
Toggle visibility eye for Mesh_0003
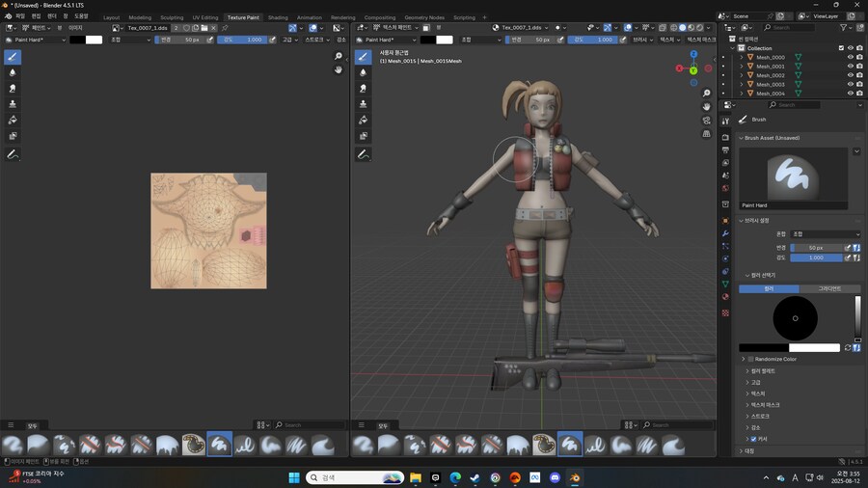coord(851,84)
